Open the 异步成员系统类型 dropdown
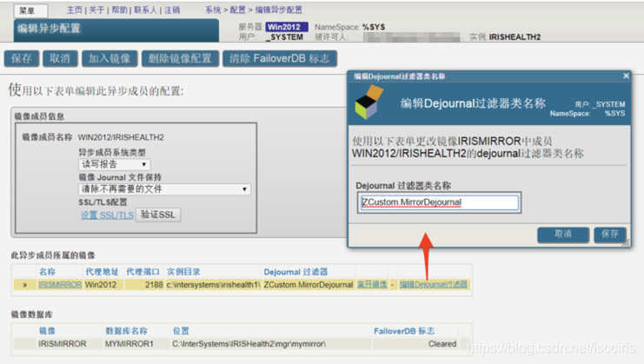 coord(114,164)
